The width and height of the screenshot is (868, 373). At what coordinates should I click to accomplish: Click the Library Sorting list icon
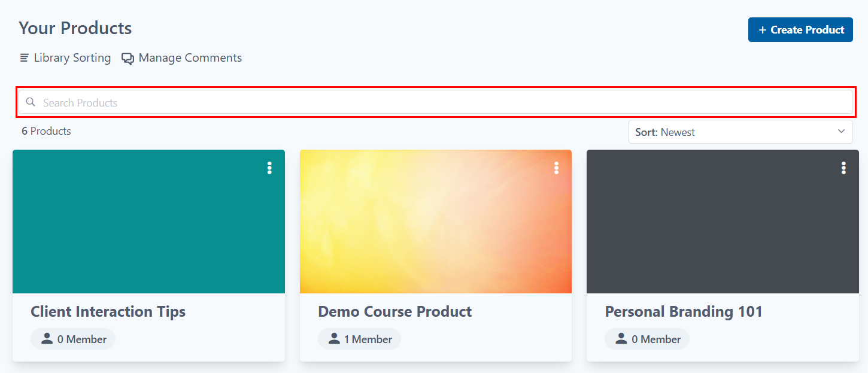(x=25, y=58)
